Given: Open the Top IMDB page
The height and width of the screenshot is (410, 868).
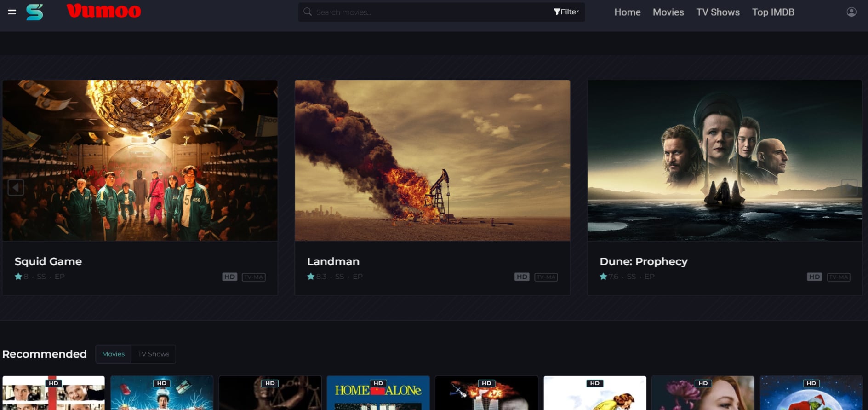Looking at the screenshot, I should (773, 12).
